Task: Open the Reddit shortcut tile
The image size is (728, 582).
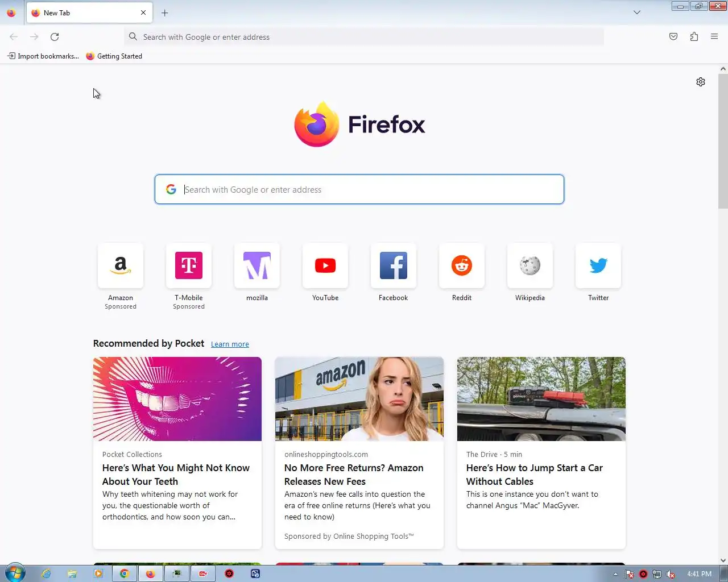Action: (x=462, y=265)
